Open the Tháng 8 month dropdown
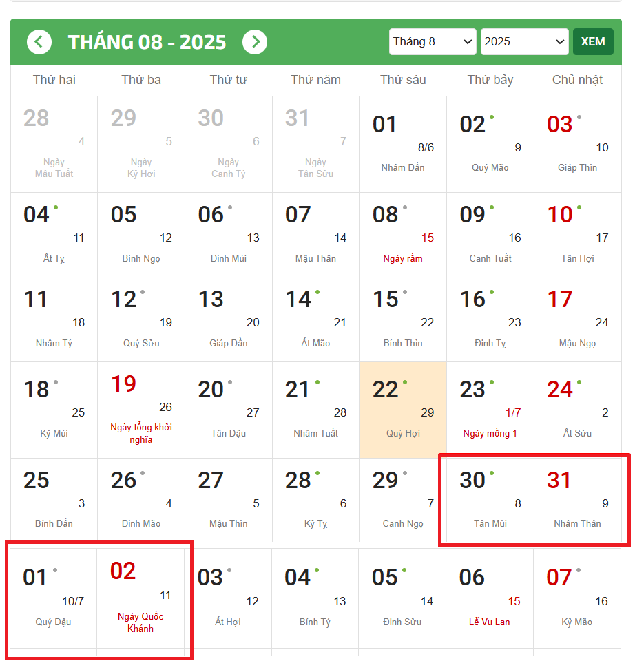This screenshot has width=635, height=672. tap(433, 41)
